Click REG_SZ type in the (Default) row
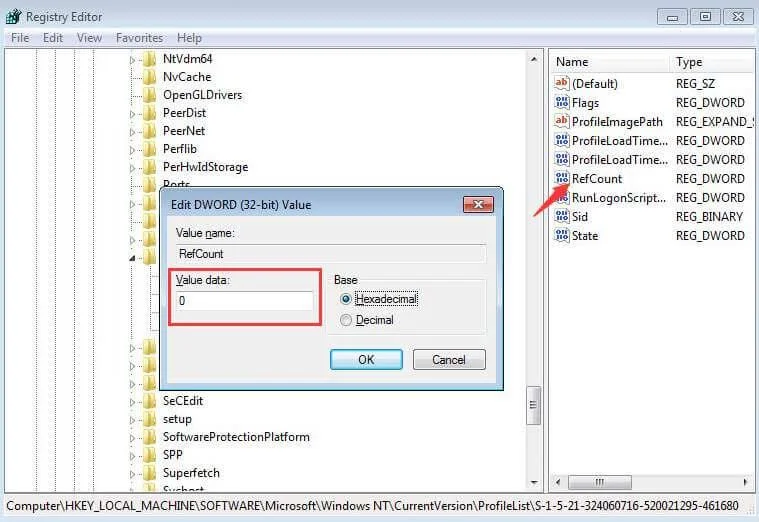The width and height of the screenshot is (759, 522). click(x=695, y=84)
